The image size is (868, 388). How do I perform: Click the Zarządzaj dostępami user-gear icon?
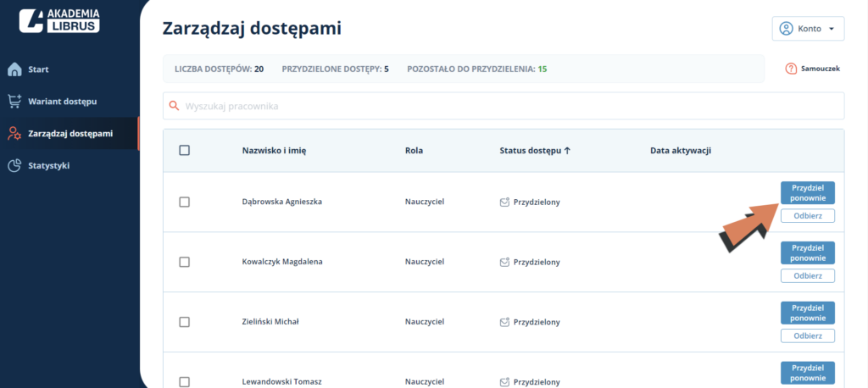(x=14, y=133)
